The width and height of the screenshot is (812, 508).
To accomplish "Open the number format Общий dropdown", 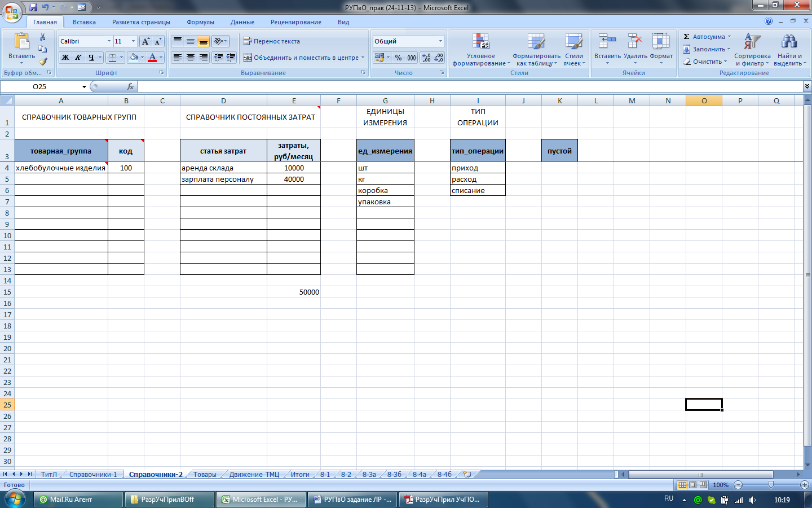I will [x=440, y=41].
